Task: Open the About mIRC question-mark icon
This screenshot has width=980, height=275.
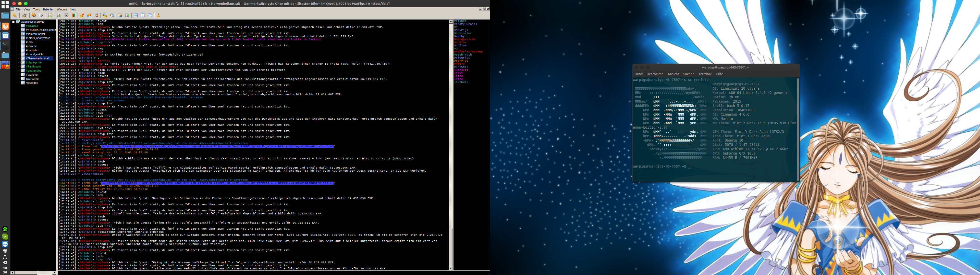Action: tap(158, 16)
